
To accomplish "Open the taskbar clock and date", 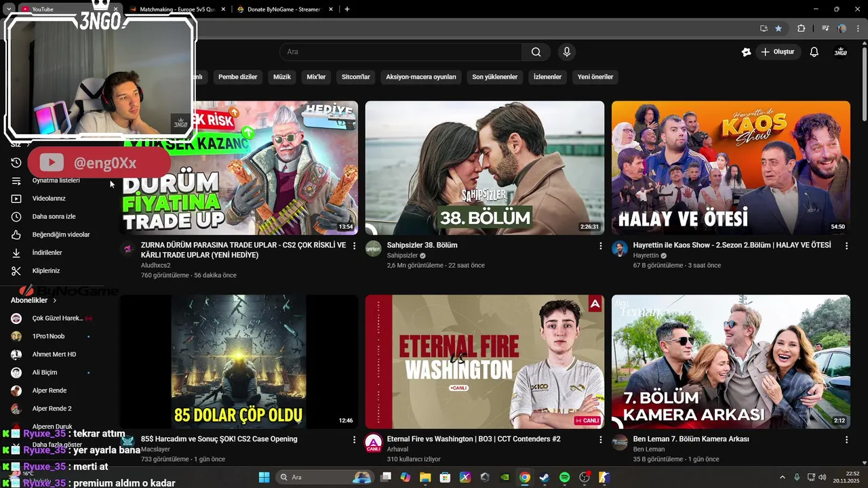I will click(x=846, y=477).
